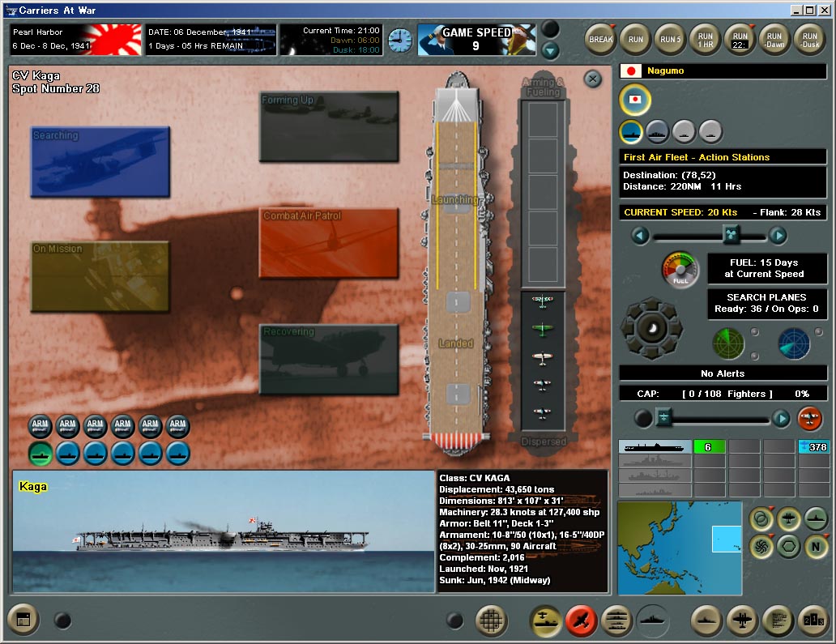Select the Japanese flag task force button
The width and height of the screenshot is (836, 644).
point(635,100)
